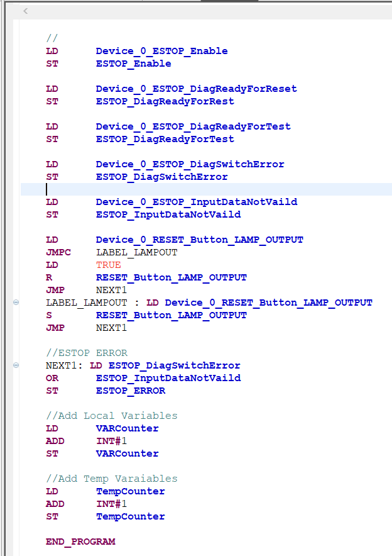Click Device_0_ESTOP_InputDataNotVaild variable
The height and width of the screenshot is (556, 392).
tap(197, 202)
